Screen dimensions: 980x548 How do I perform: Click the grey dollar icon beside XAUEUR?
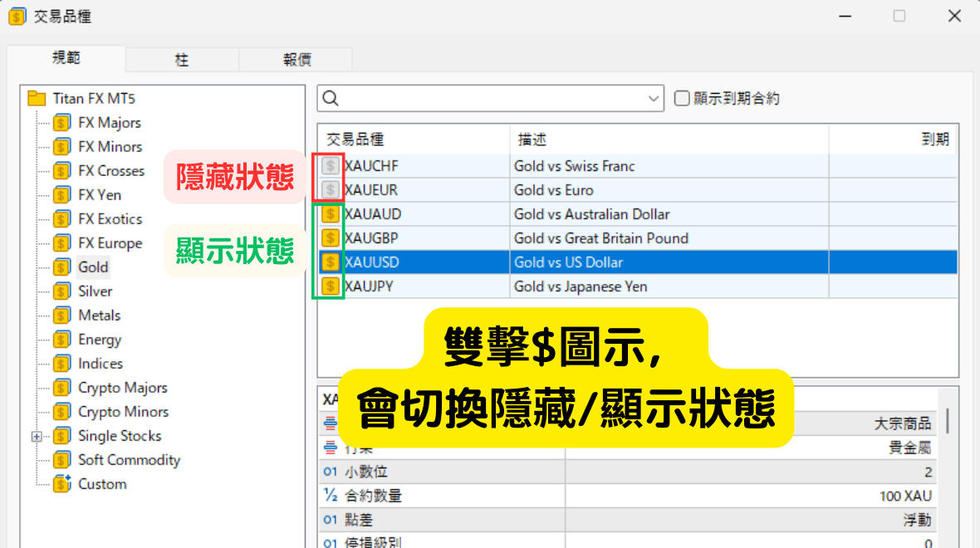(x=331, y=190)
